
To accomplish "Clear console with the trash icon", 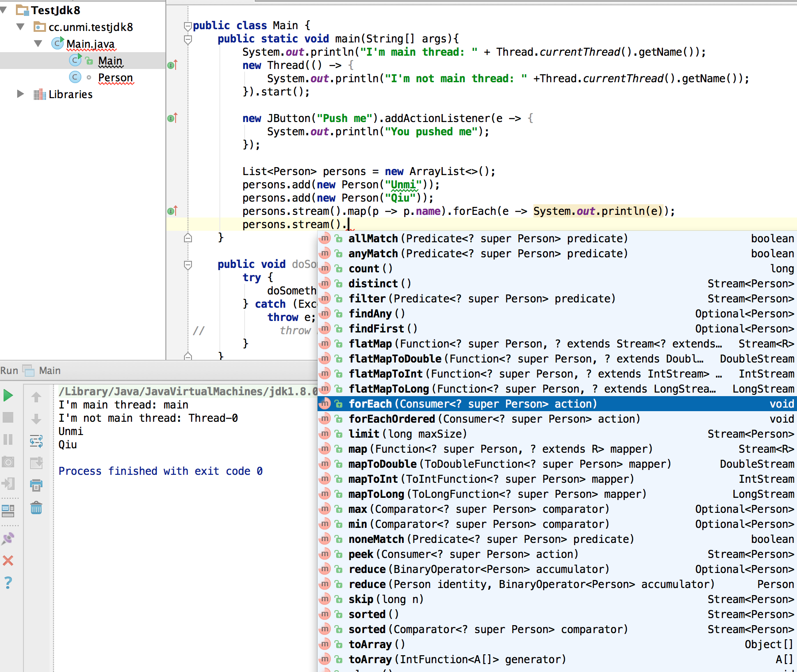I will tap(36, 508).
